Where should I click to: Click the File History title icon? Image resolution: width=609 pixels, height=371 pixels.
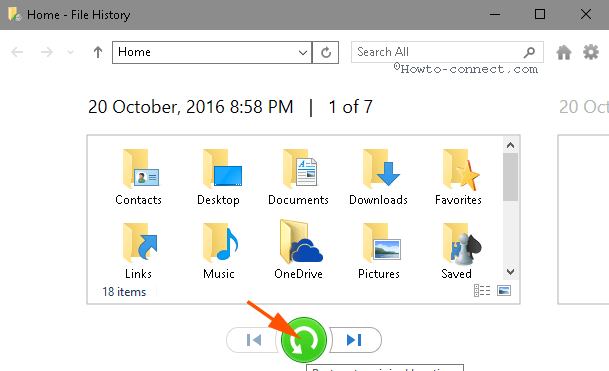(15, 14)
